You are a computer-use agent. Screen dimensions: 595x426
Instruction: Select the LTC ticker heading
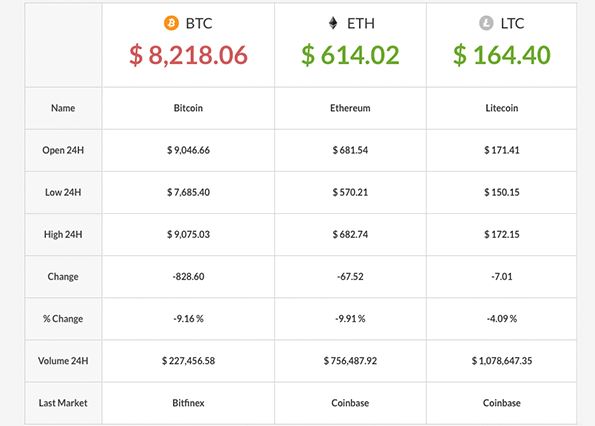[512, 24]
